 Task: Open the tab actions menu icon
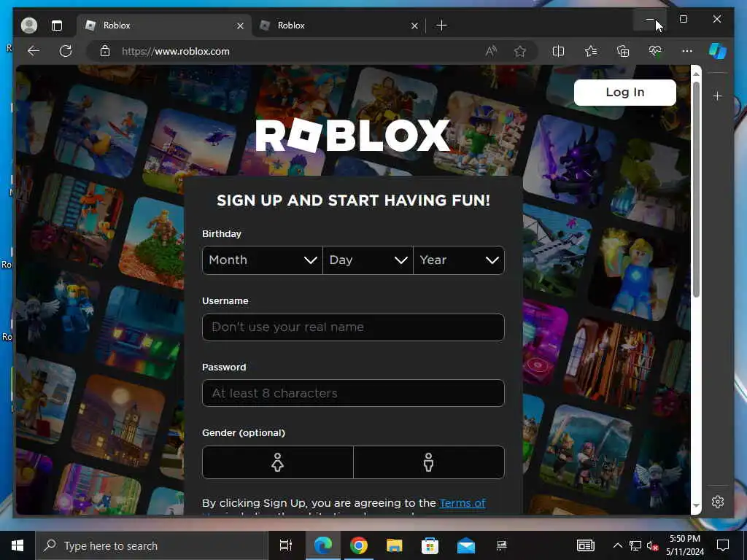(x=57, y=26)
